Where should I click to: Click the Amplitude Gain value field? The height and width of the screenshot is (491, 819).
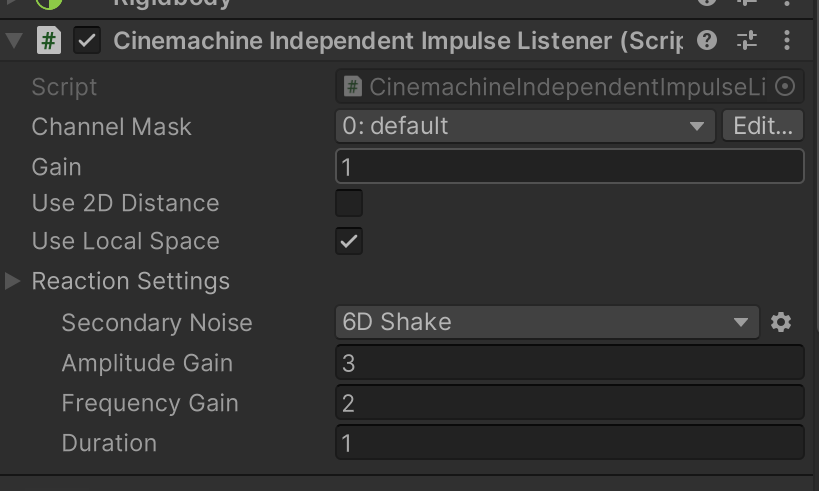pos(569,363)
